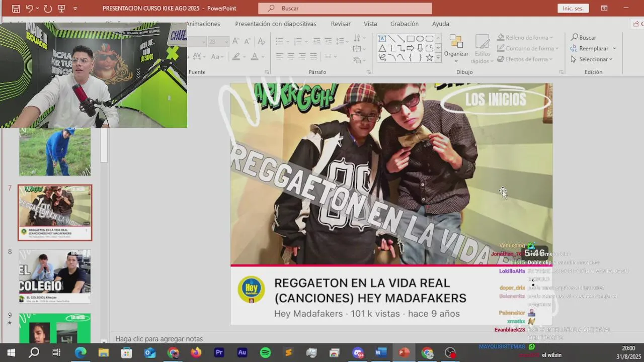Open the Presentación con diapositivas tab
This screenshot has width=644, height=362.
coord(276,24)
